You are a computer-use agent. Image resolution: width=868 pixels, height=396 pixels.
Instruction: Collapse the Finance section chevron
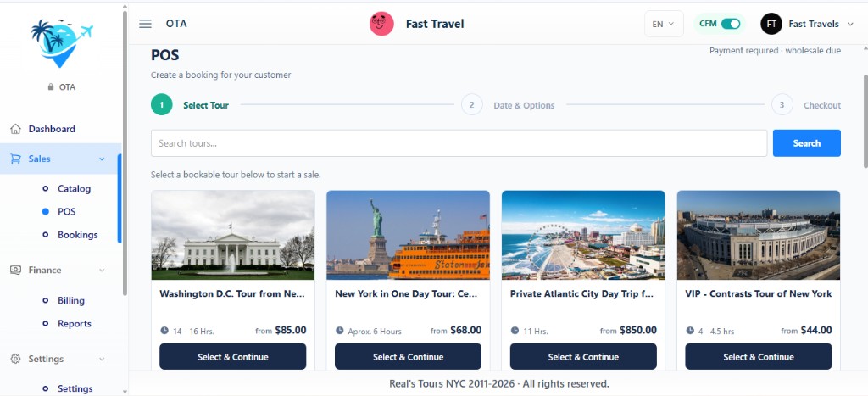102,271
